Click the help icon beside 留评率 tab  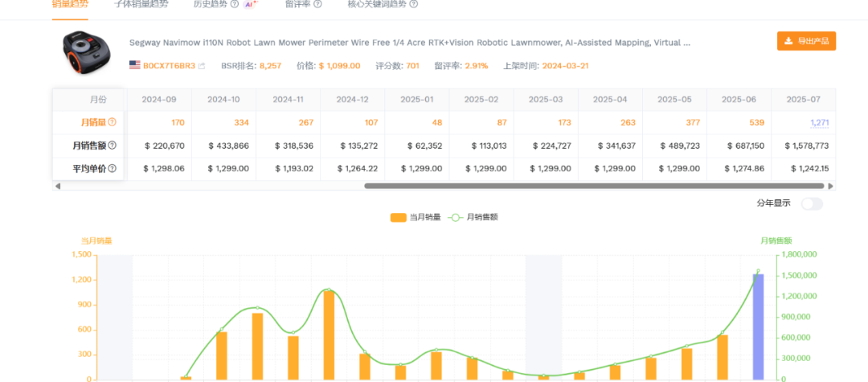click(x=317, y=4)
